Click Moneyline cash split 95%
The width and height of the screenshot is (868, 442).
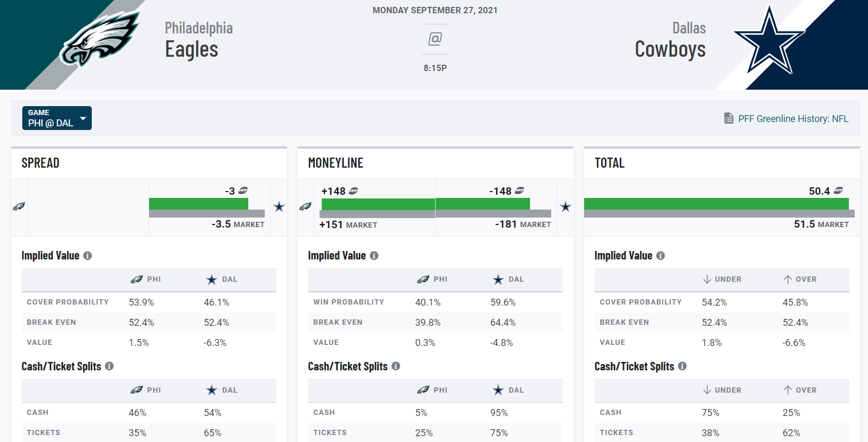(499, 413)
